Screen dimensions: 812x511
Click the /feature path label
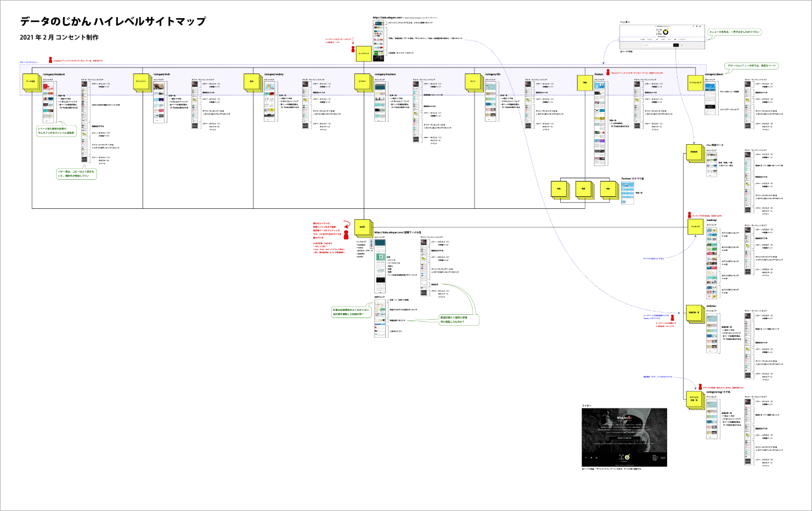point(599,74)
